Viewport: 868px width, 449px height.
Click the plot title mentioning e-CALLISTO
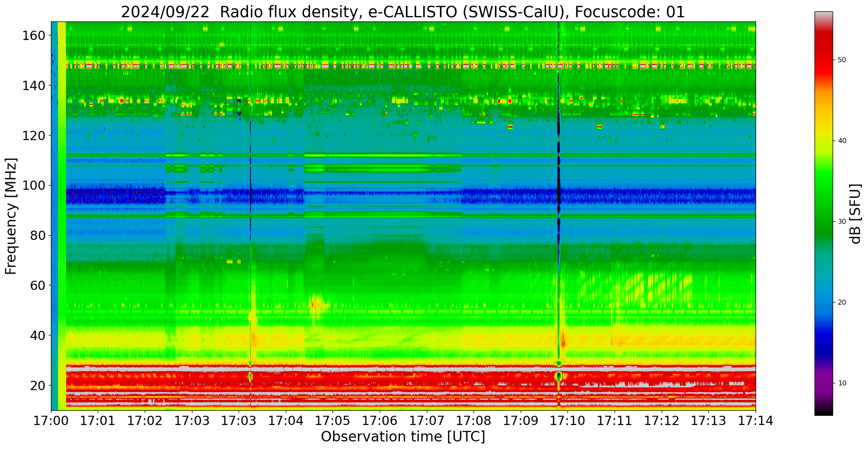tap(403, 12)
